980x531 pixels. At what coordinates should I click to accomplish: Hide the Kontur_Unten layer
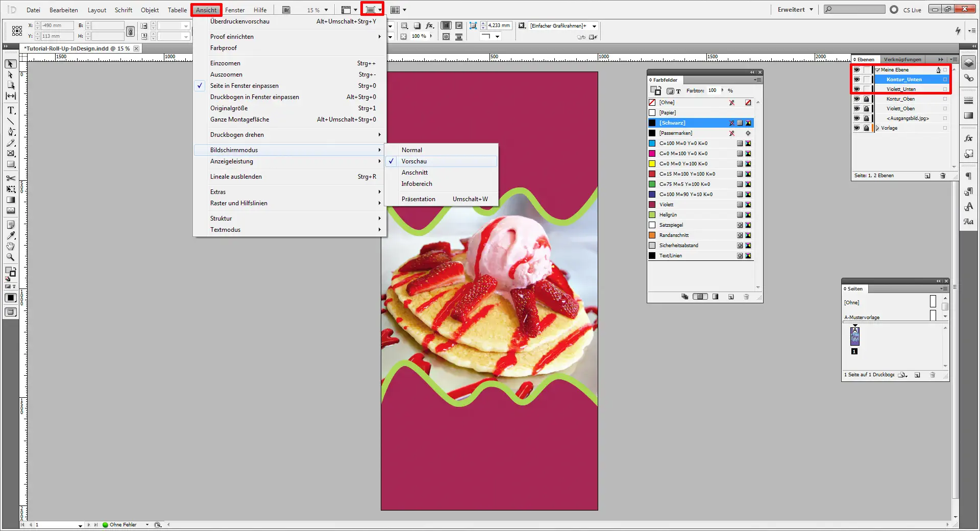(857, 80)
